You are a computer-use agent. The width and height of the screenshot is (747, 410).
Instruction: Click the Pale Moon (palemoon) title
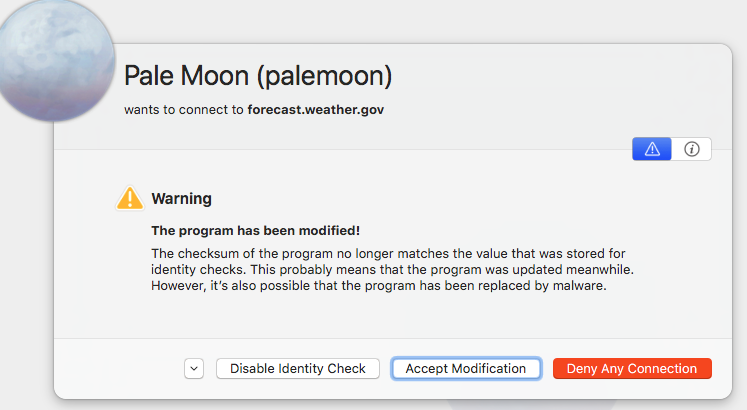pyautogui.click(x=257, y=76)
